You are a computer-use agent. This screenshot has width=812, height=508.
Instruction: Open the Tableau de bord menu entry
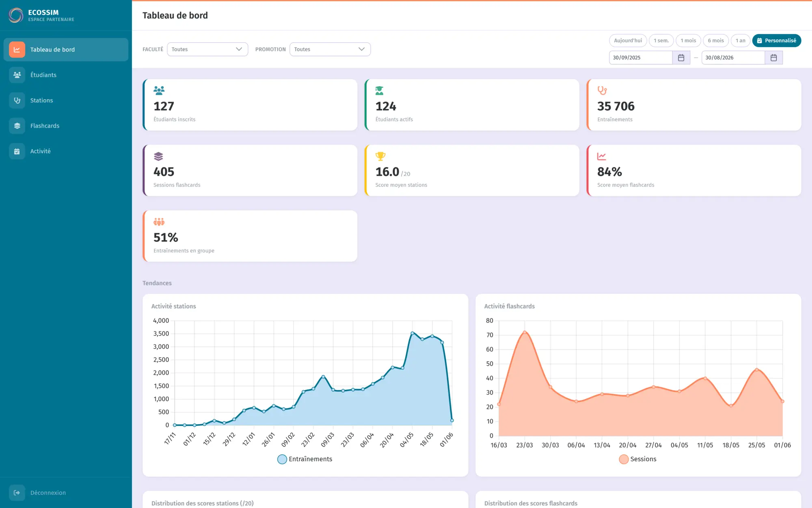66,50
